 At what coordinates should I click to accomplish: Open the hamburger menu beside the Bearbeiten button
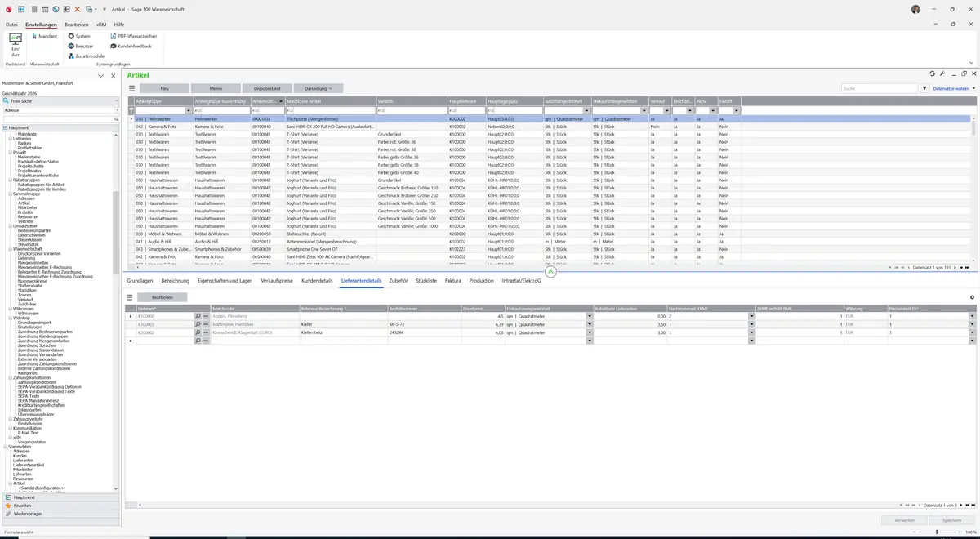coord(129,297)
